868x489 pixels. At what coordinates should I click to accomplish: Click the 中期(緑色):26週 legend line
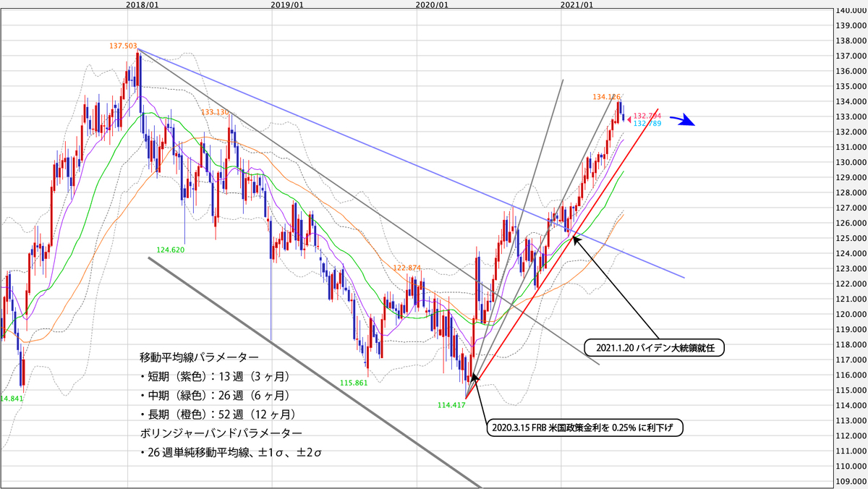pos(214,395)
